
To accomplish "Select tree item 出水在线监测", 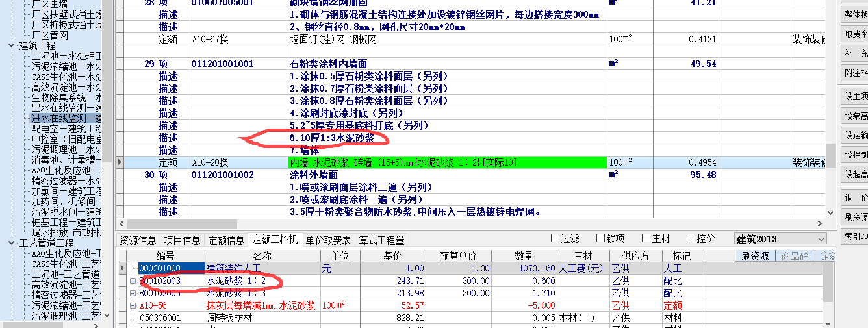I will [66, 108].
